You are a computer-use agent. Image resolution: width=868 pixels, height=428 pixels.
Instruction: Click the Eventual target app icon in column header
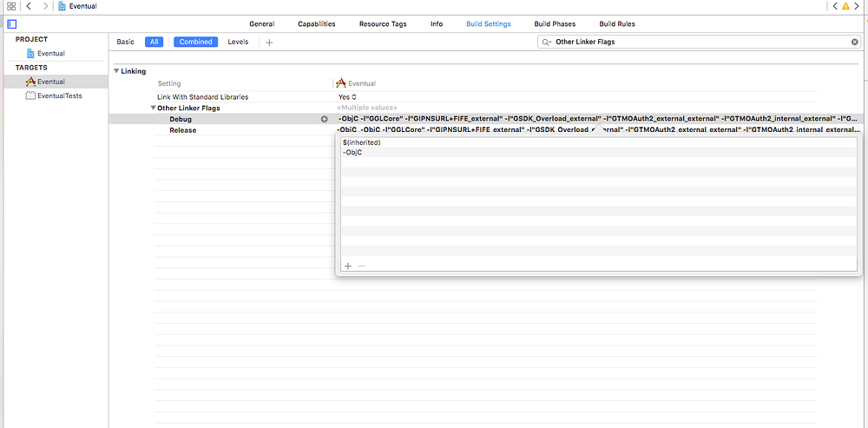[x=341, y=83]
